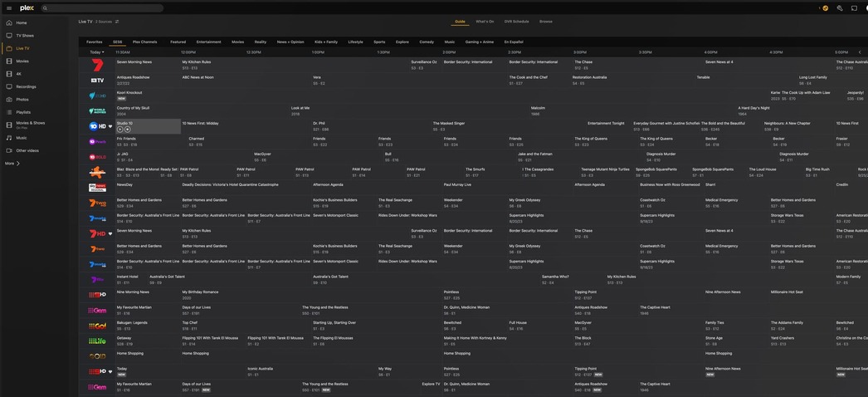Open the Home section in the sidebar
This screenshot has width=868, height=397.
(17, 22)
